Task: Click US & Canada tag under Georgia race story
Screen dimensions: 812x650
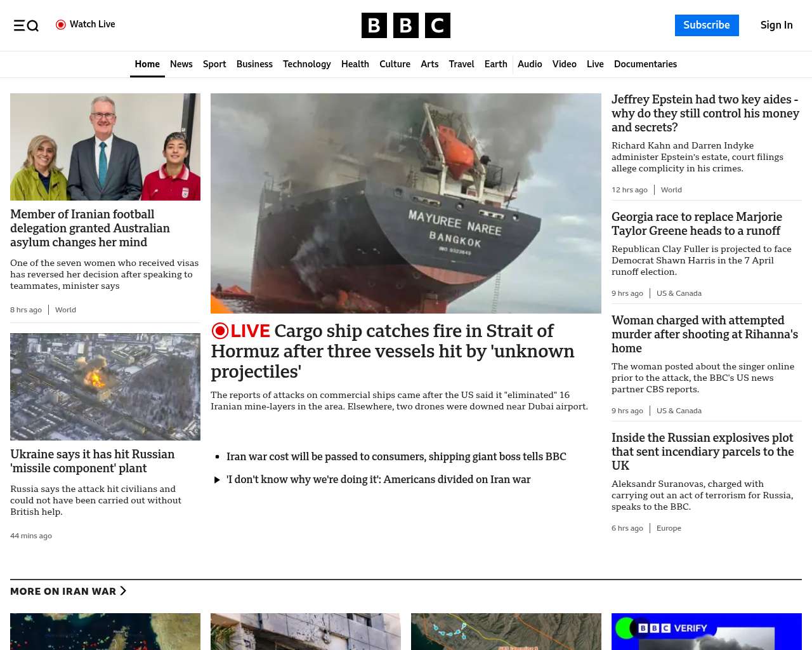Action: pos(679,293)
